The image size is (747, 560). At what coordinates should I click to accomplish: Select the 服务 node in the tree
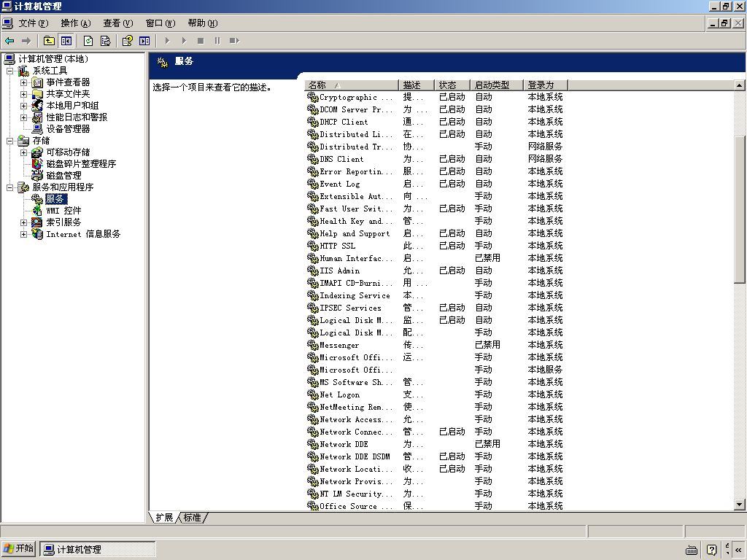click(55, 199)
